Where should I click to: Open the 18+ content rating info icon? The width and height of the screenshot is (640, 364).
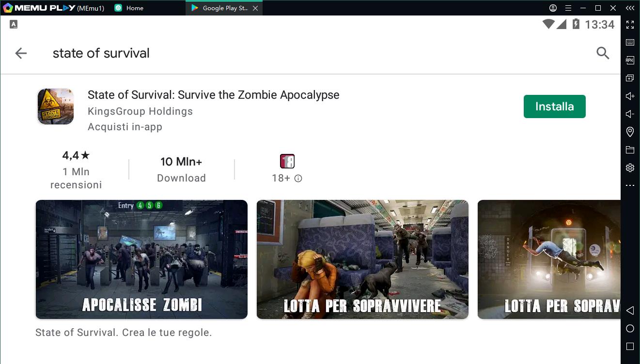298,178
